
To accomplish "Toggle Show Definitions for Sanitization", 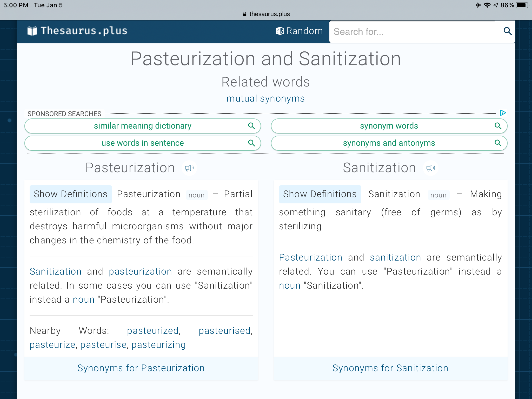I will pos(320,194).
